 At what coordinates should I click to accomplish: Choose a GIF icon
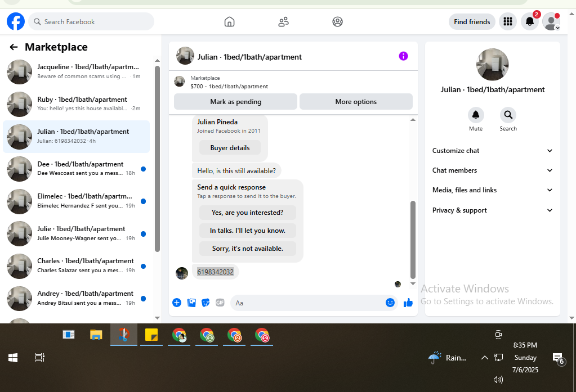[220, 303]
